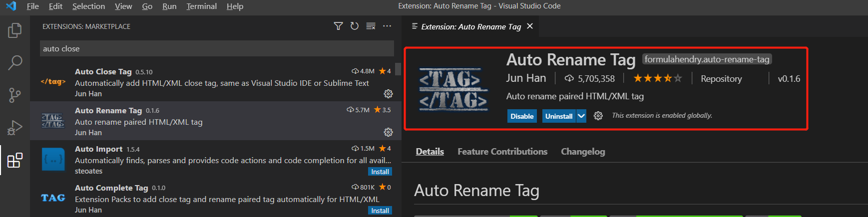
Task: Close the Auto Rename Tag editor tab
Action: point(530,26)
